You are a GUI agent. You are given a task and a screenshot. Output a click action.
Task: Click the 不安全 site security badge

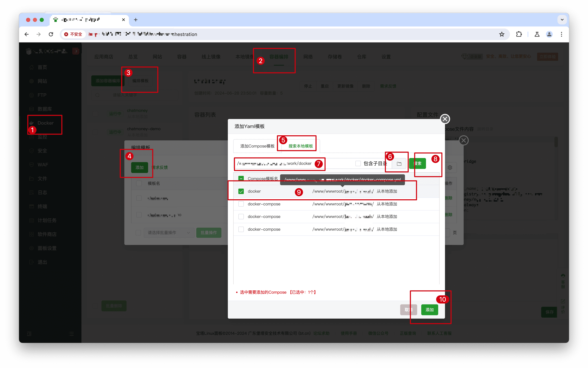coord(73,34)
